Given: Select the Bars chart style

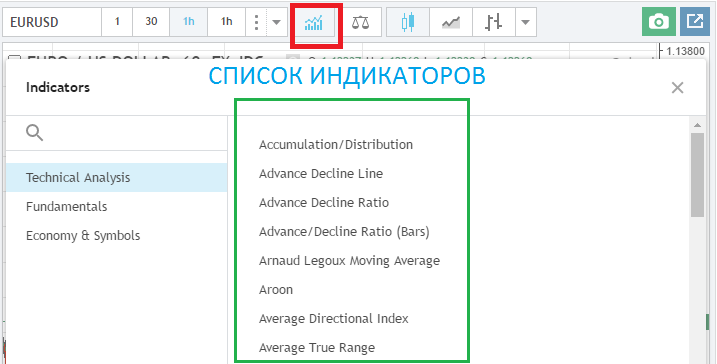Looking at the screenshot, I should click(493, 22).
